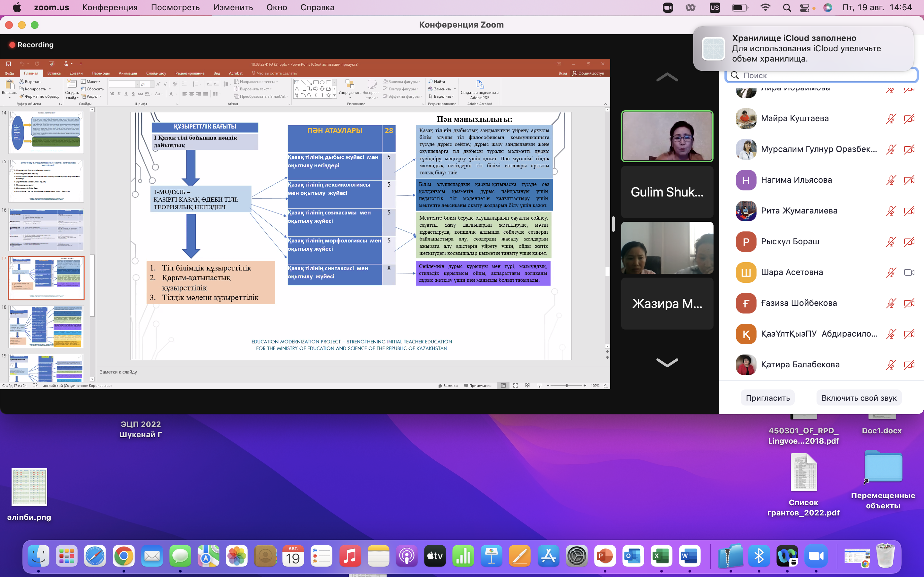Click camera-off icon for Катира Балабекова
924x577 pixels.
point(909,365)
